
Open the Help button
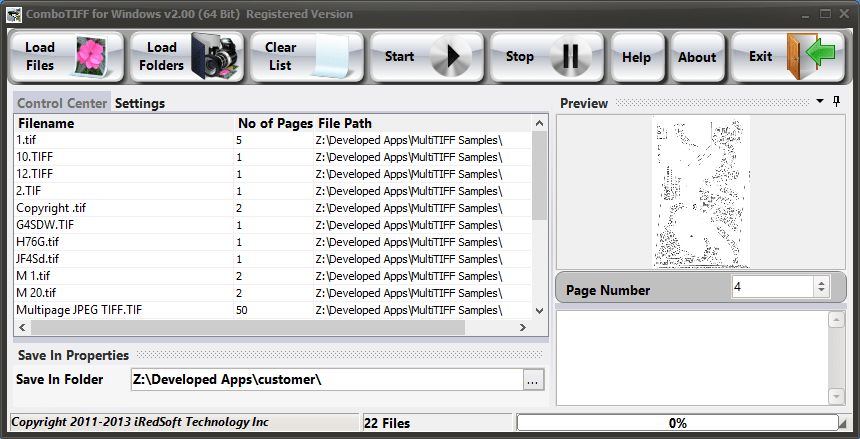pos(636,57)
